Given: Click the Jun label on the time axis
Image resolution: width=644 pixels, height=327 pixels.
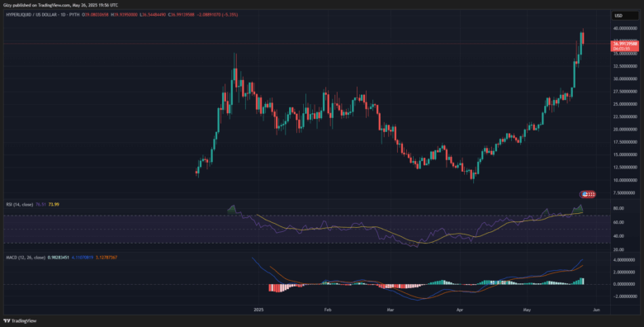Looking at the screenshot, I should 596,309.
